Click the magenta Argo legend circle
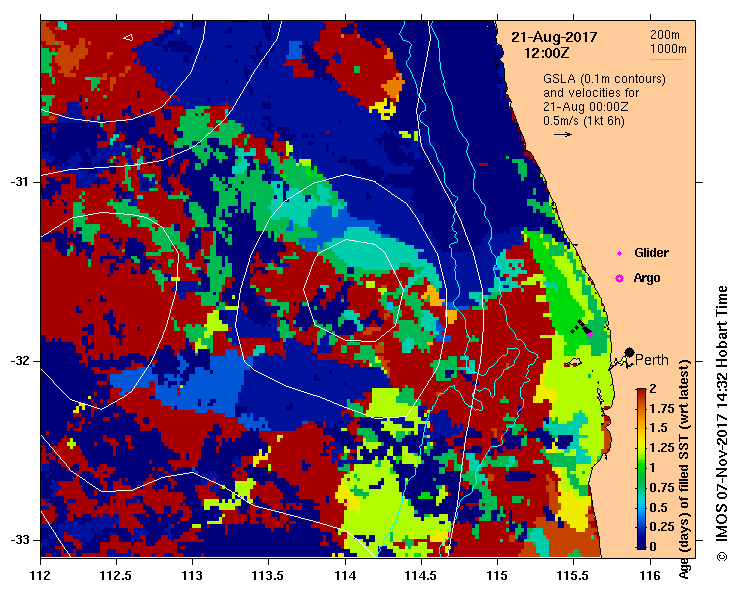The image size is (739, 592). [619, 279]
